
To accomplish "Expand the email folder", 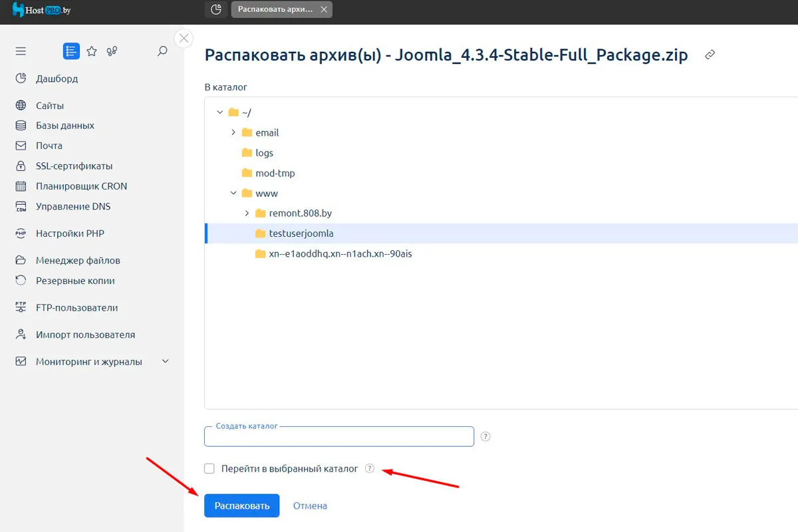I will [x=233, y=132].
